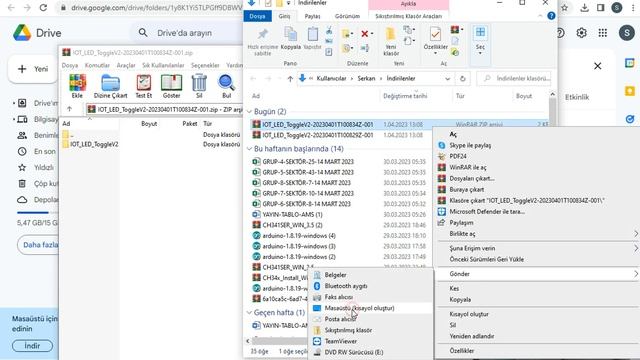640x360 pixels.
Task: Open the Özellikler dropdown arrow in ribbon
Action: (435, 53)
